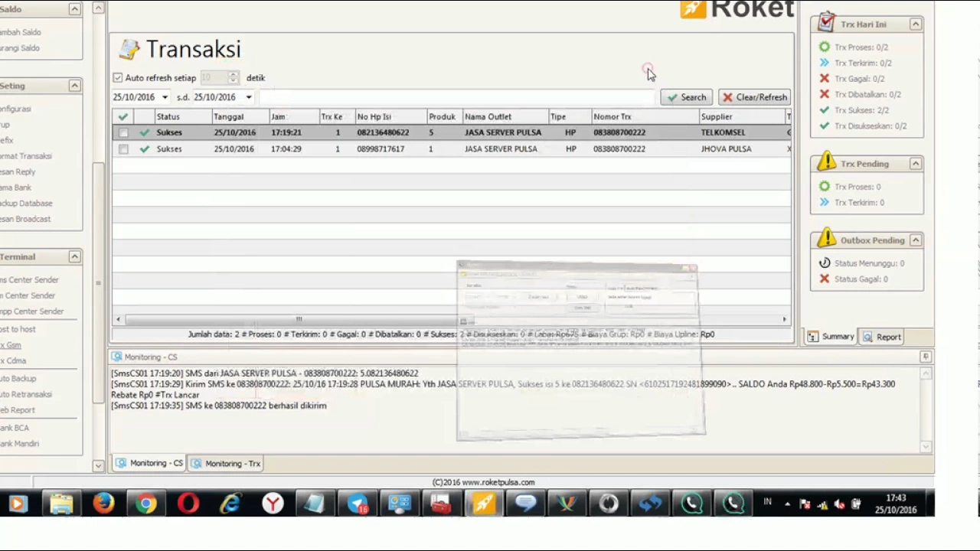Image resolution: width=980 pixels, height=551 pixels.
Task: Switch to the Monitoring - Trx tab
Action: coord(227,463)
